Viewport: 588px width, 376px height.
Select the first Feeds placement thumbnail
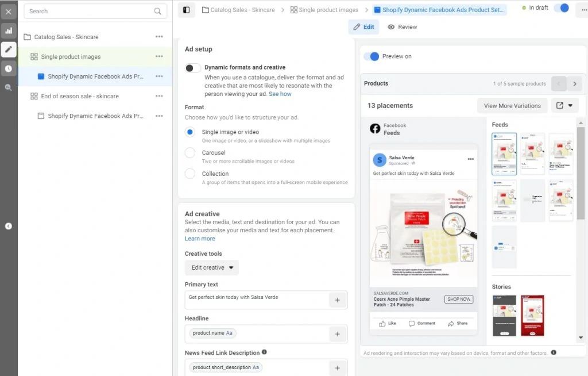coord(504,154)
